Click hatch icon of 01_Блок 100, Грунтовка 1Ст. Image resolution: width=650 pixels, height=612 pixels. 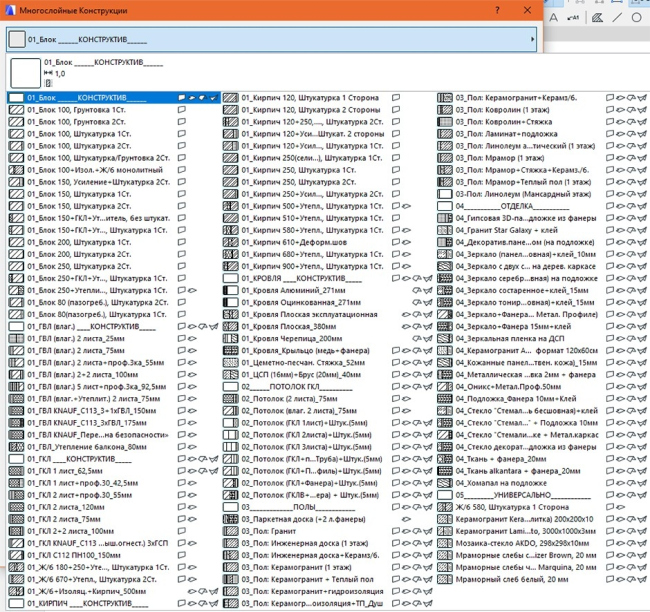(x=16, y=109)
